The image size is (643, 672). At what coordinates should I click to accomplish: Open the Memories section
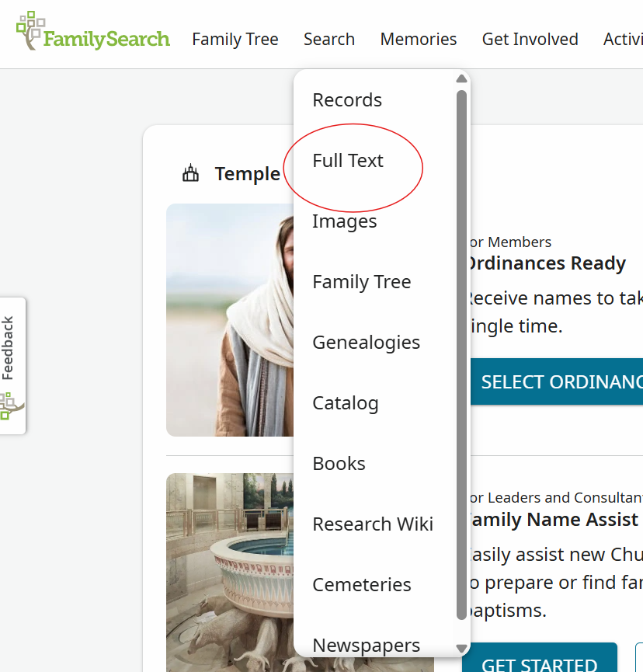(x=419, y=39)
